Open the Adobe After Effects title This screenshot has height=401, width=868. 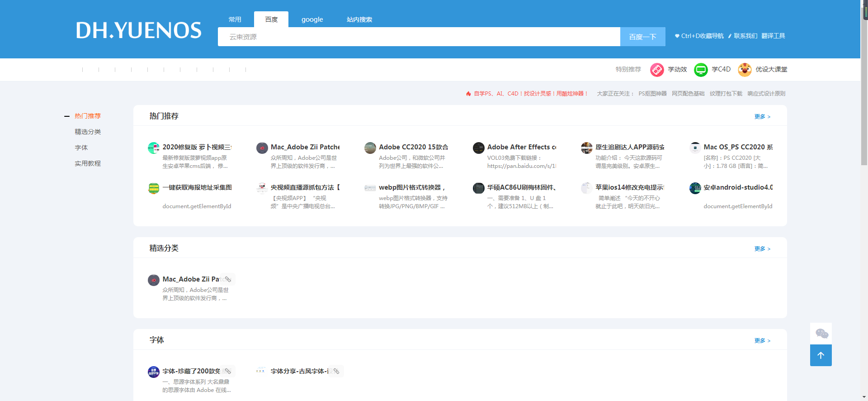(522, 148)
